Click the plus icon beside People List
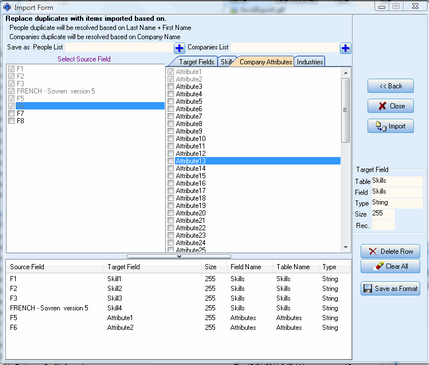The height and width of the screenshot is (365, 429). 179,48
